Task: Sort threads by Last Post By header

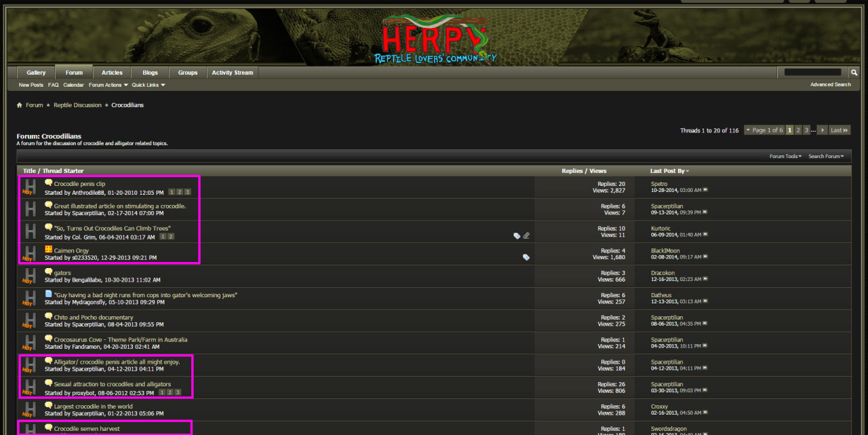Action: (667, 171)
